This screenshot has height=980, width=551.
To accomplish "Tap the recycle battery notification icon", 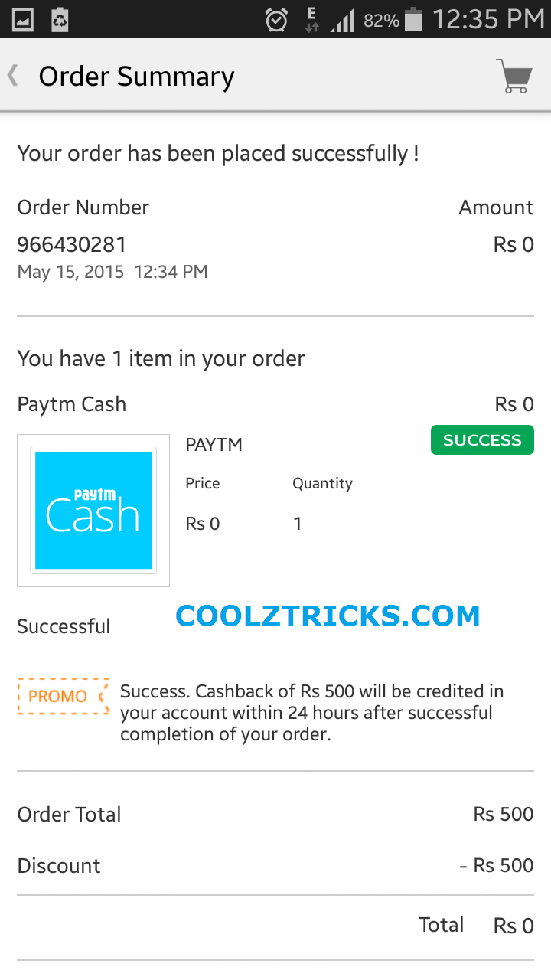I will coord(60,20).
